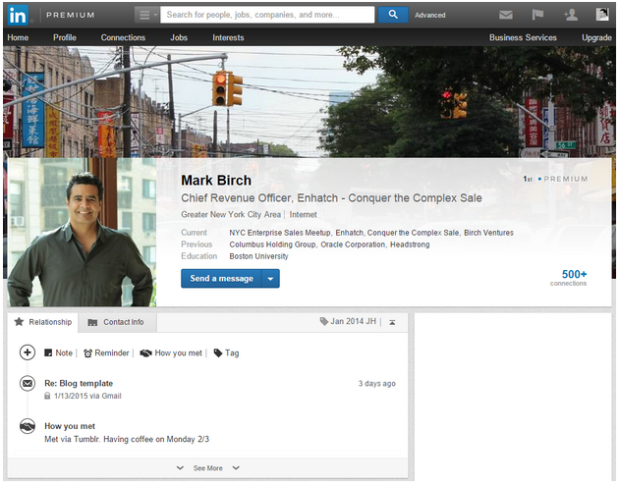Open the messages envelope icon

(x=507, y=15)
